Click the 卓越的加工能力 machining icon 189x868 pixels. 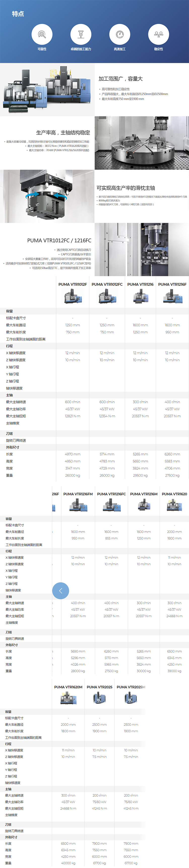pyautogui.click(x=81, y=34)
